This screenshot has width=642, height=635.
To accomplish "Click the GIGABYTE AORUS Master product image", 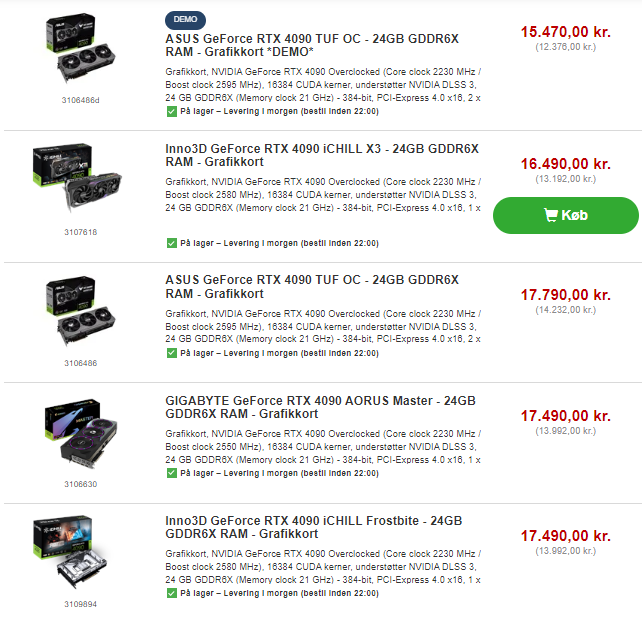I will click(81, 434).
